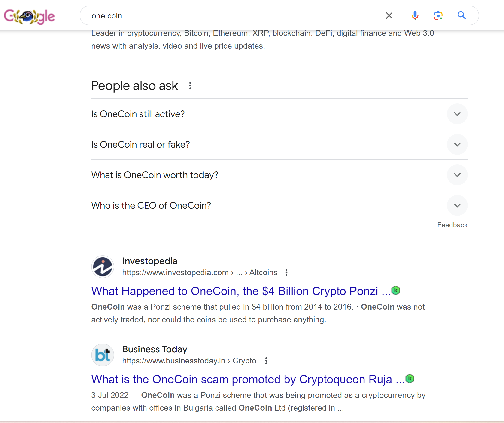Click the Business Today site favicon
The image size is (504, 423).
coord(103,355)
